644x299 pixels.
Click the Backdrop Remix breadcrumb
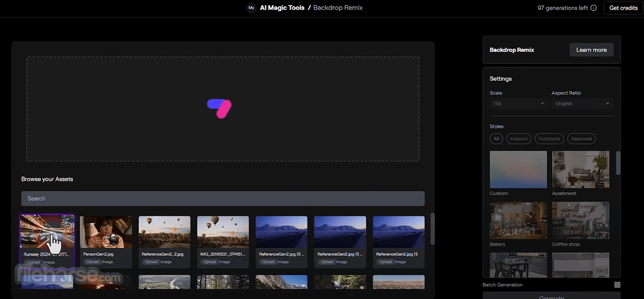click(x=338, y=8)
